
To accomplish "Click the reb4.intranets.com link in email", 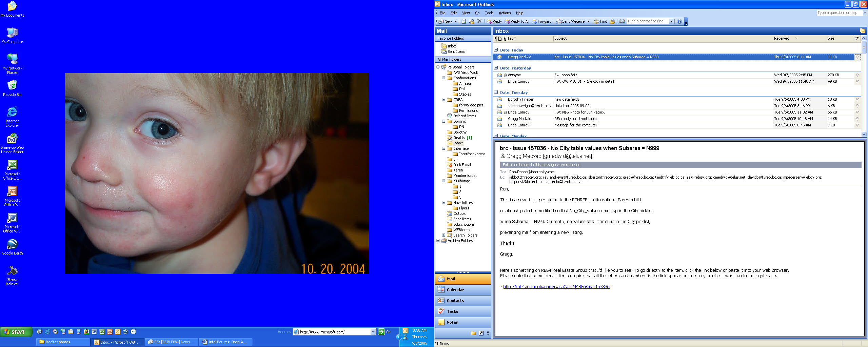I will coord(556,287).
